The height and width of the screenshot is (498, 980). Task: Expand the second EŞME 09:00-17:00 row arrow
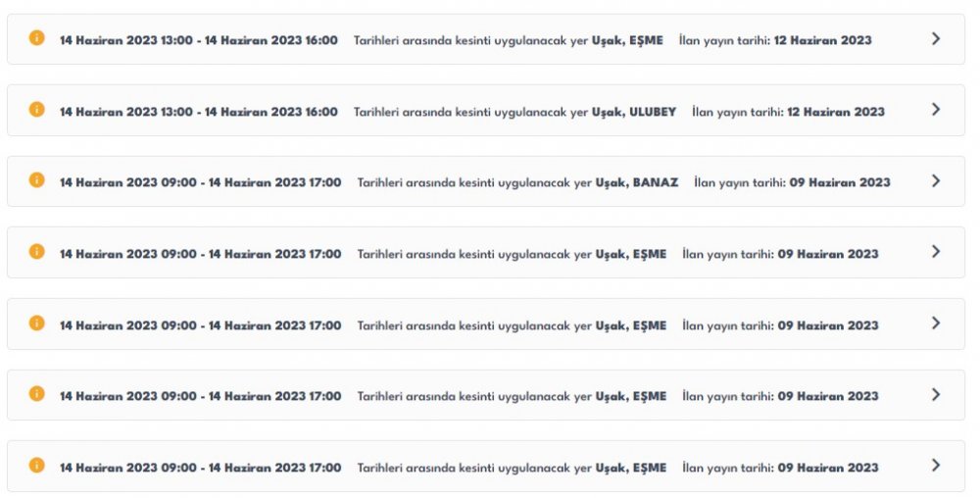point(936,324)
